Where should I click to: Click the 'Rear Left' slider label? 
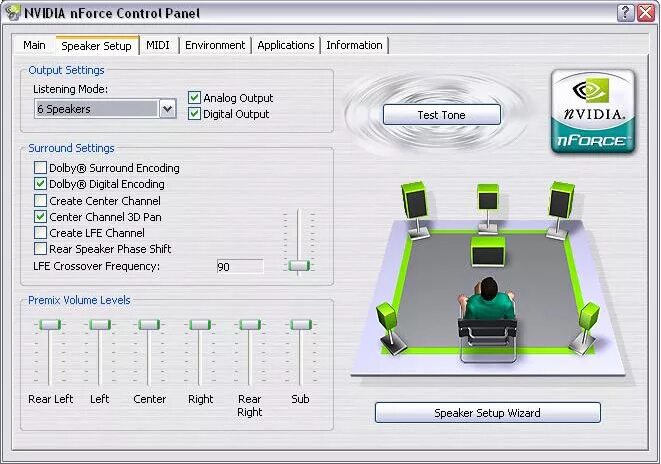51,399
